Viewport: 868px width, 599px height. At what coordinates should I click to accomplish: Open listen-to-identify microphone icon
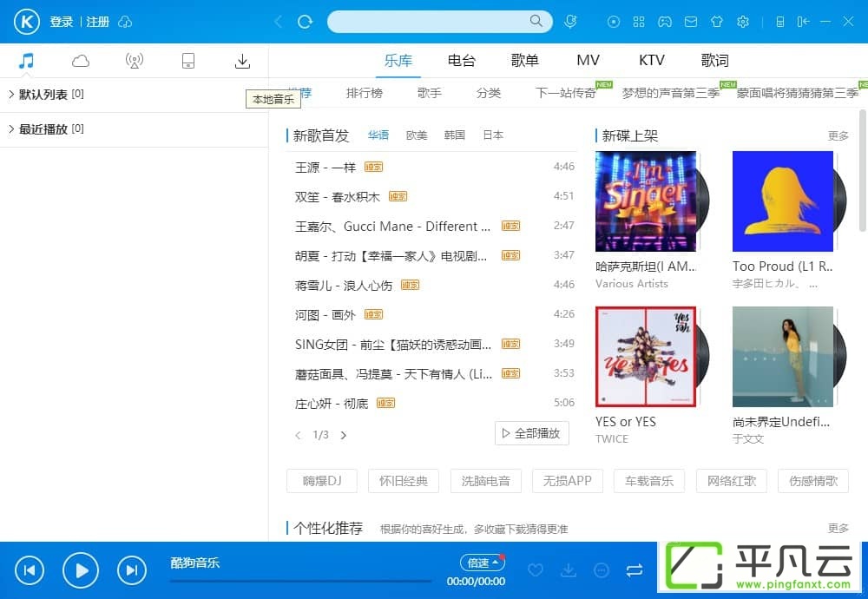(570, 22)
